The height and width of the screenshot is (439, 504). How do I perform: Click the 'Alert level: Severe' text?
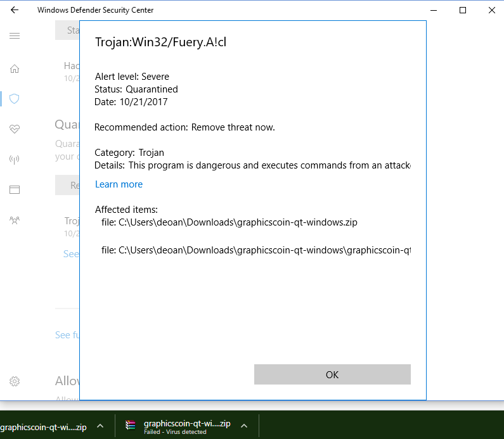tap(132, 77)
